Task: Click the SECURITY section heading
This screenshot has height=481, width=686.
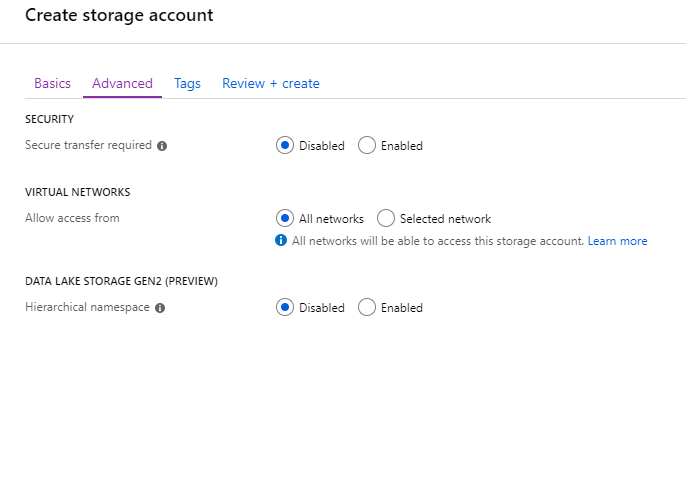Action: click(x=49, y=120)
